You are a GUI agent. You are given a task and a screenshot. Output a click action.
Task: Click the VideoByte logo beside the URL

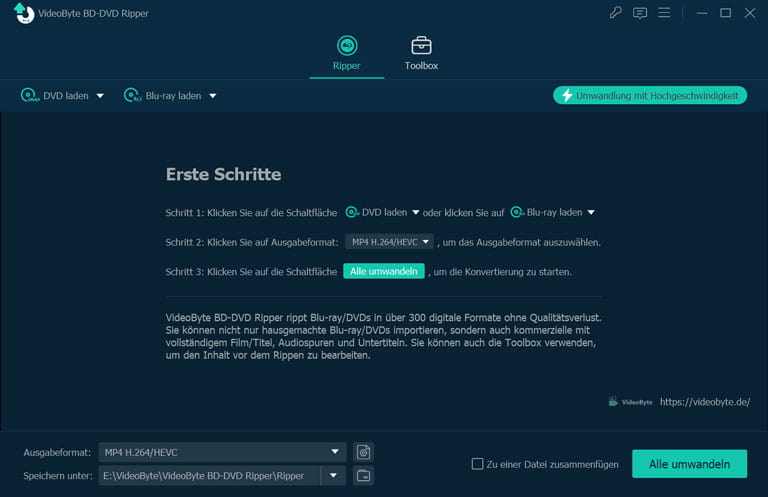pos(630,402)
